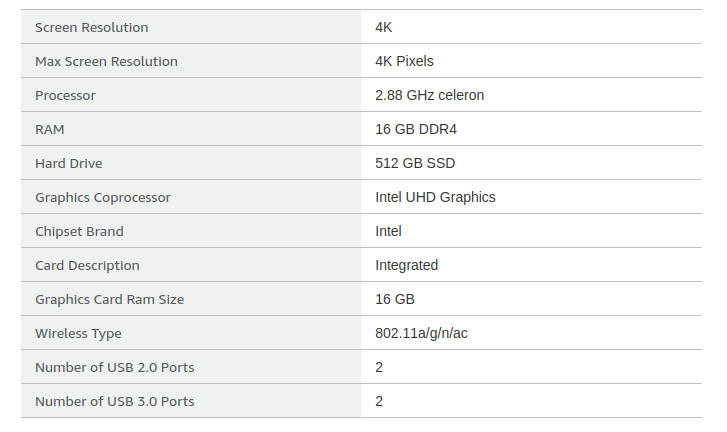
Task: Click the Max Screen Resolution label
Action: click(x=106, y=61)
